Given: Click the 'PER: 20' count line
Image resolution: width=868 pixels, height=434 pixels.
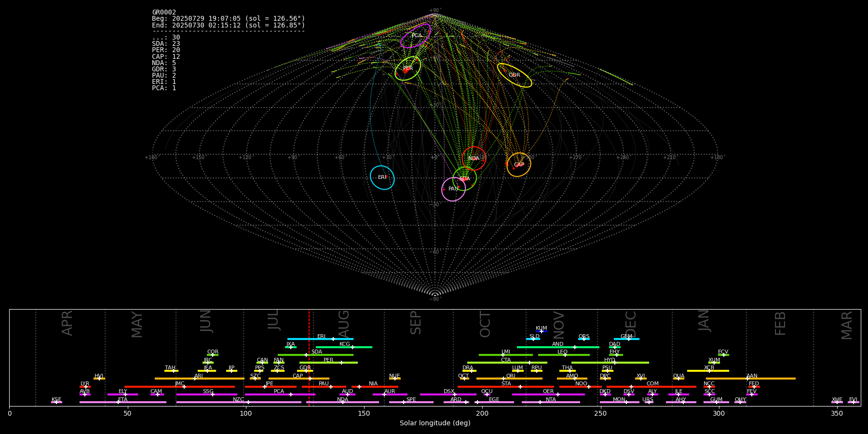Looking at the screenshot, I should pyautogui.click(x=166, y=50).
